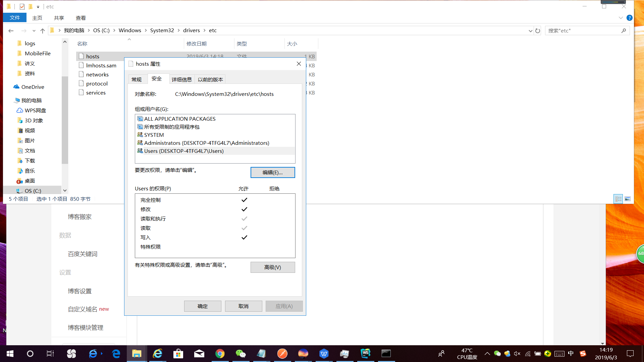The height and width of the screenshot is (362, 644).
Task: Switch to the 详细信息 tab in hosts properties
Action: [182, 79]
